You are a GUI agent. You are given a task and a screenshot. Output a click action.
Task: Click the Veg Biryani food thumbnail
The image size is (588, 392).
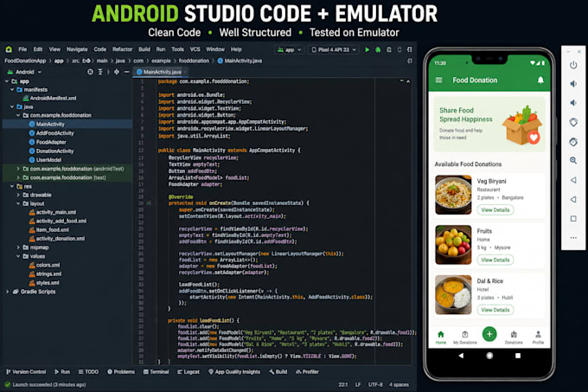click(453, 195)
